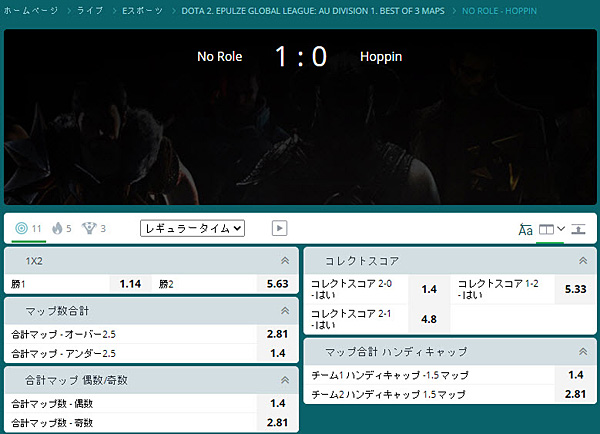This screenshot has height=434, width=600.
Task: Click the 合計マップ 偶数/奇数 section title
Action: 76,380
